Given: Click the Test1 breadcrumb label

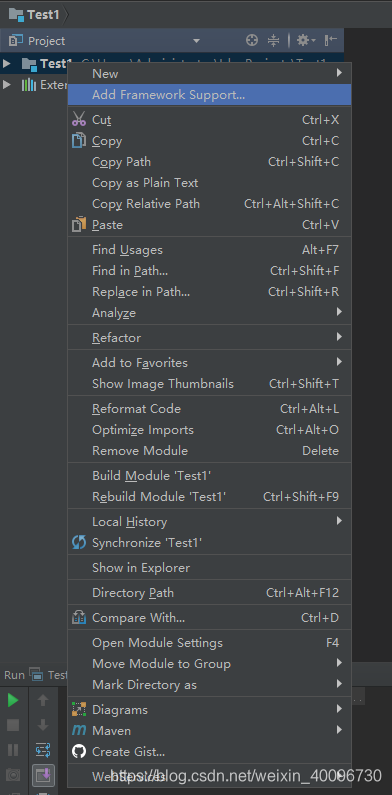Looking at the screenshot, I should coord(44,15).
